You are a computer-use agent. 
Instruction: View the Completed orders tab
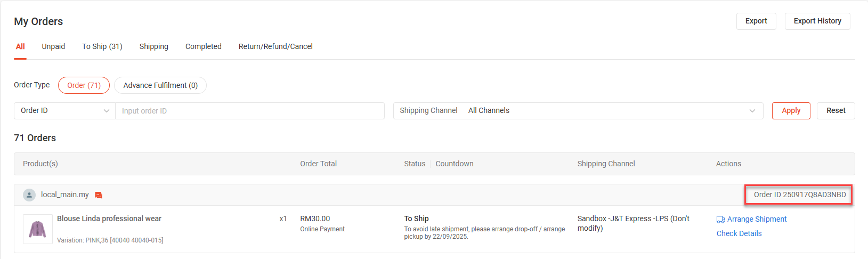tap(204, 47)
